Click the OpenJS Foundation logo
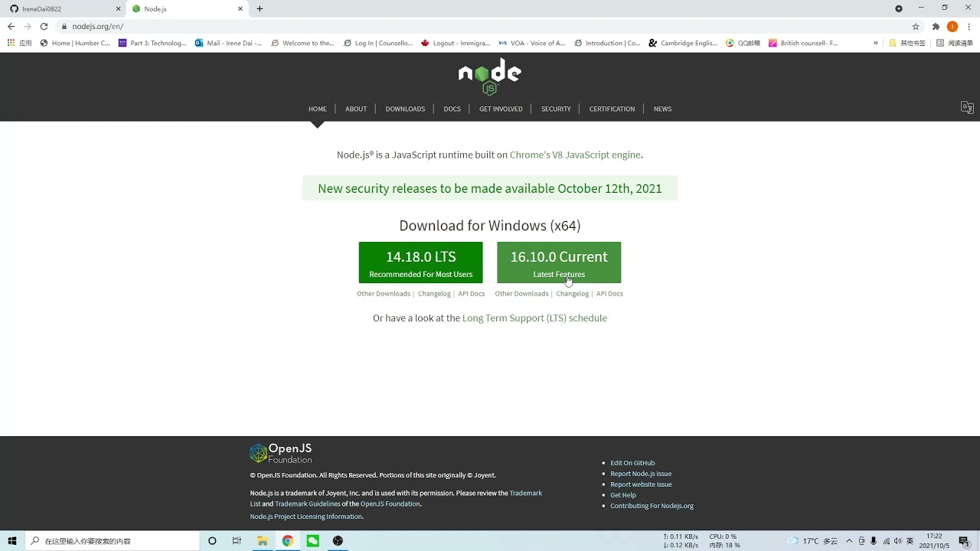Viewport: 980px width, 551px height. (281, 453)
